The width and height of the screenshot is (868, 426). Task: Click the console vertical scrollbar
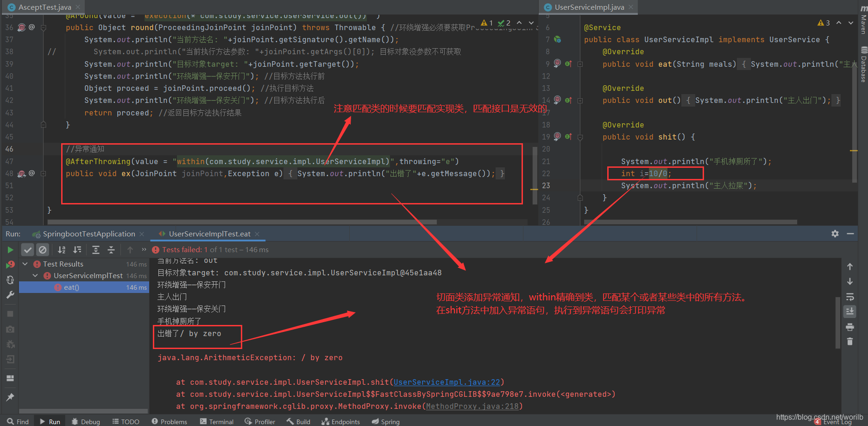837,322
